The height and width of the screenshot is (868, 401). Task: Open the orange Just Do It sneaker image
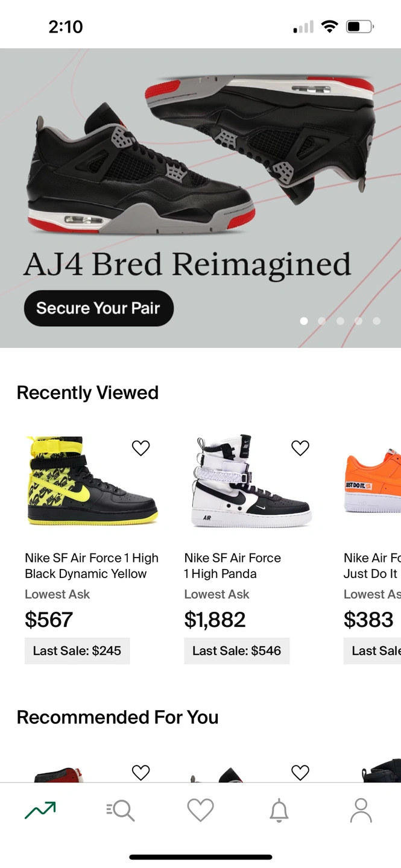tap(372, 480)
